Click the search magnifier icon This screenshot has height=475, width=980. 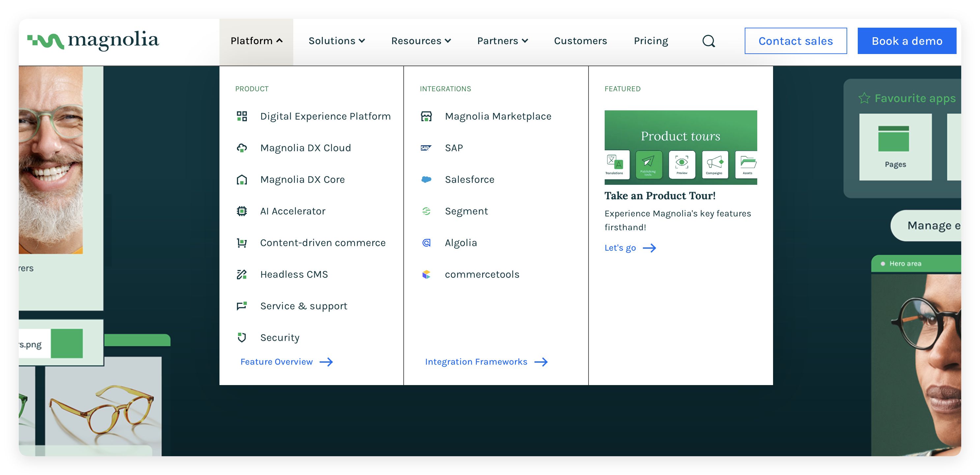tap(708, 41)
